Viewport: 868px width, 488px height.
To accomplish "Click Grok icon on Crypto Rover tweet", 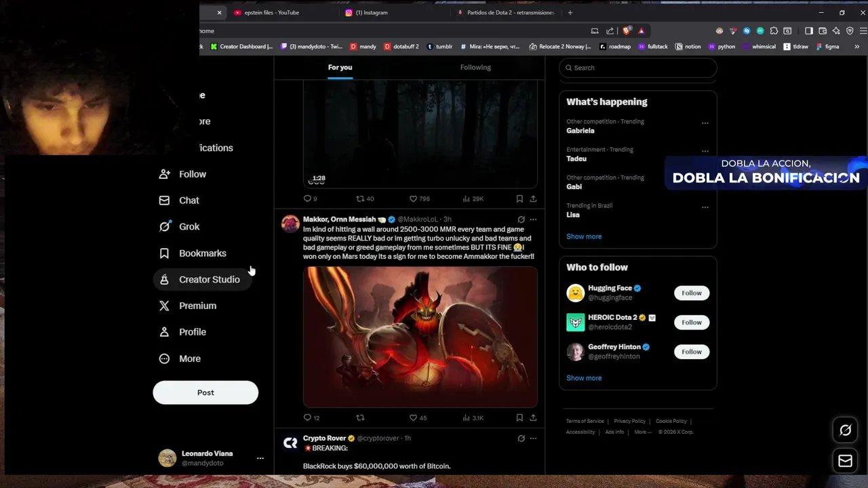I will (521, 439).
